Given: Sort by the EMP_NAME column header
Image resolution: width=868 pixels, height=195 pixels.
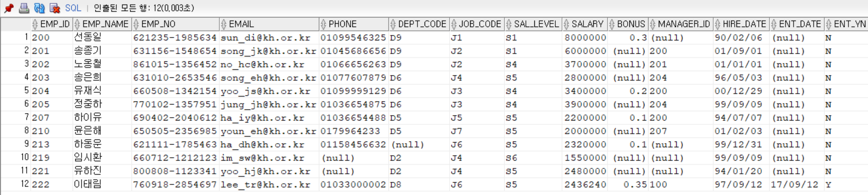Looking at the screenshot, I should [102, 24].
